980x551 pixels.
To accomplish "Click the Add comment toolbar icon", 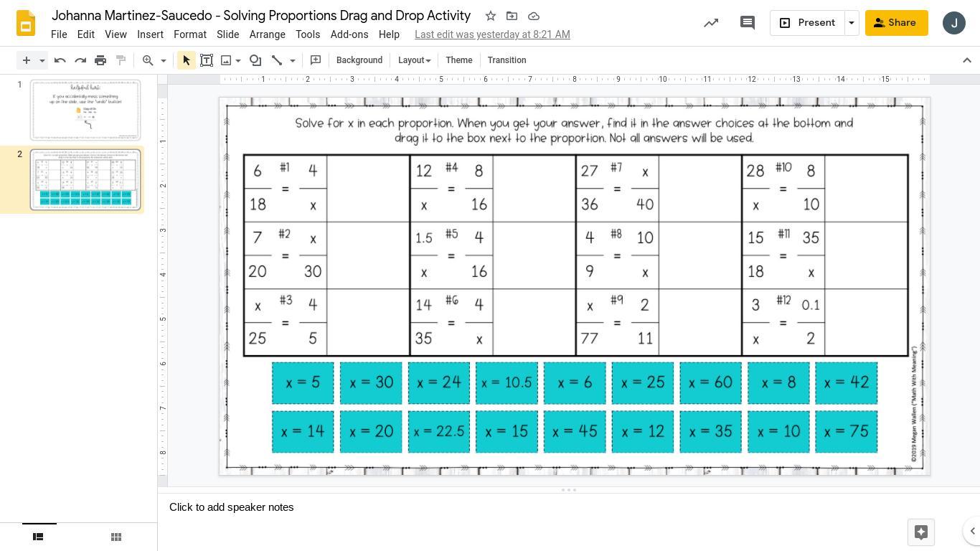I will (316, 60).
